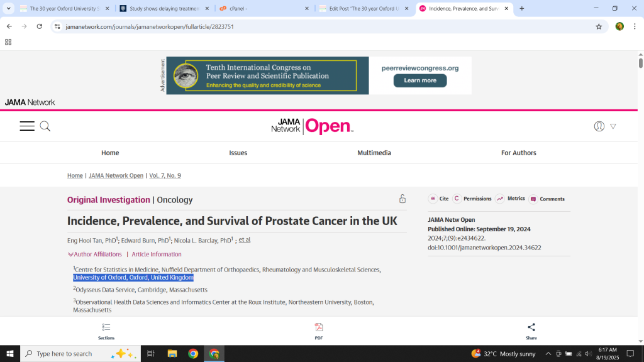644x362 pixels.
Task: Follow the Vol. 7, No. 9 breadcrumb link
Action: point(165,175)
